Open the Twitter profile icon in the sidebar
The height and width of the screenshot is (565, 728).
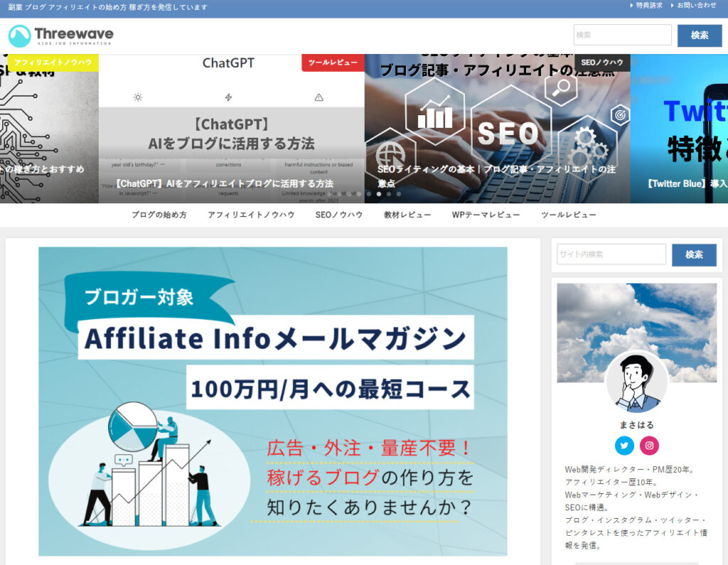click(x=624, y=446)
